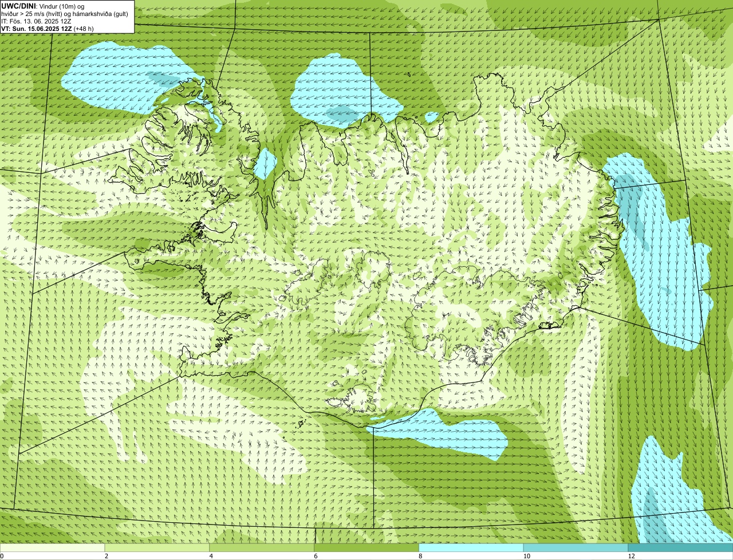Click the "UWC/DINI: Vindur (10m) og" title line
Image resolution: width=733 pixels, height=560 pixels.
click(43, 6)
